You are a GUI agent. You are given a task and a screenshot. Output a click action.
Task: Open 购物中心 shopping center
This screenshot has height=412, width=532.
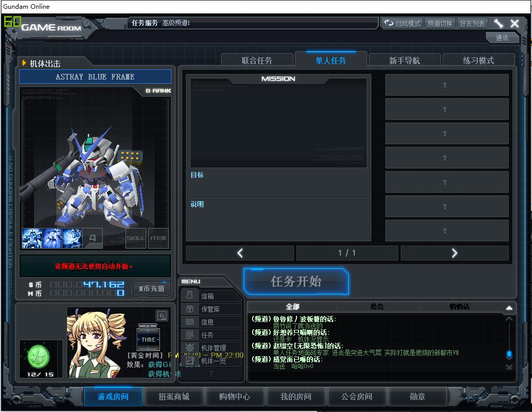point(234,396)
